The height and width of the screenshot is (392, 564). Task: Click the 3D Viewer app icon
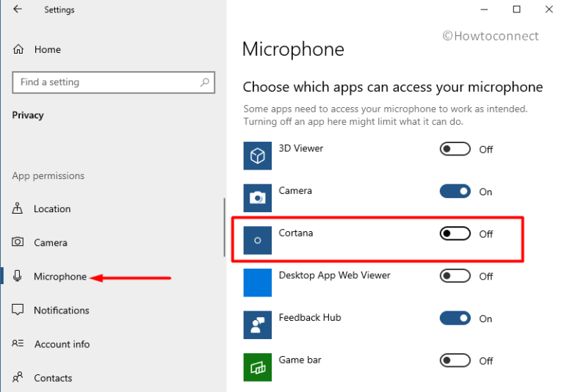point(258,156)
